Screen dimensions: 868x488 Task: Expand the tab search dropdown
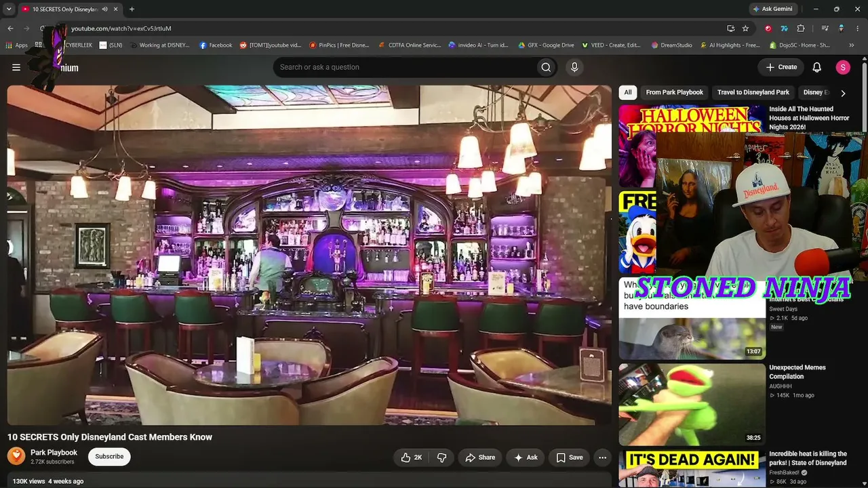click(9, 9)
